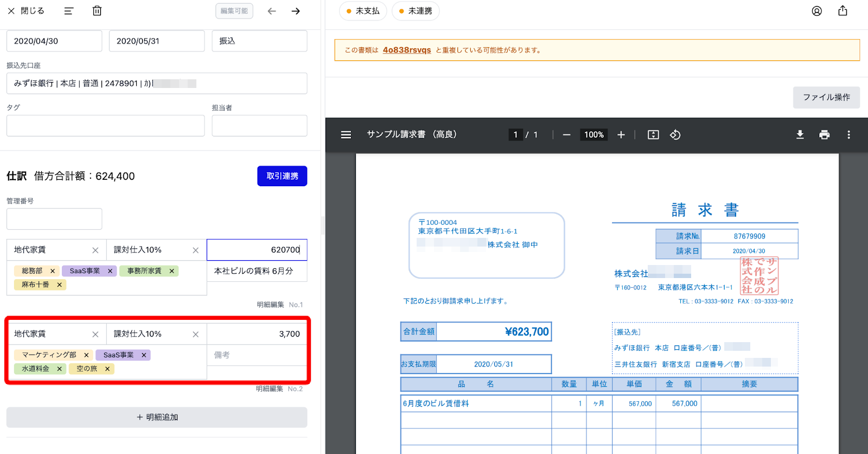Screen dimensions: 868x454
Task: Click the ファイル操作 button
Action: click(x=826, y=97)
